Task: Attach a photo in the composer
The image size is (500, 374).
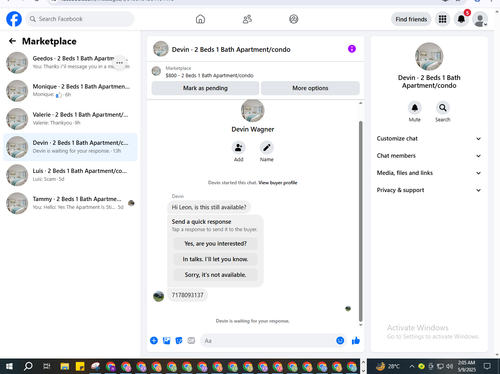Action: tap(166, 340)
